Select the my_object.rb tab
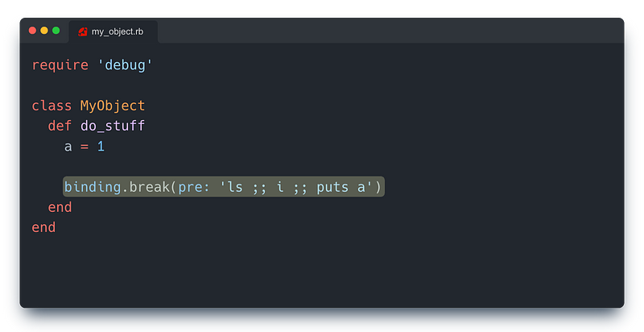The image size is (644, 332). (x=113, y=31)
